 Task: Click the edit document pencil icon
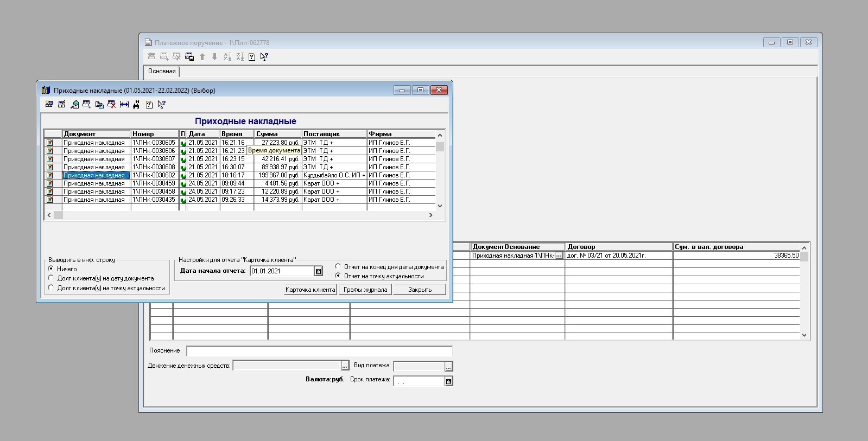click(61, 105)
